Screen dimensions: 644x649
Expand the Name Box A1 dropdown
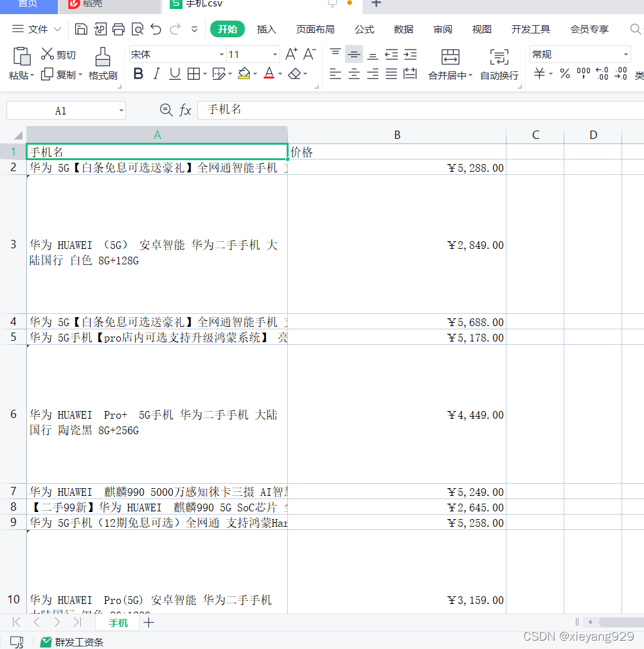121,111
